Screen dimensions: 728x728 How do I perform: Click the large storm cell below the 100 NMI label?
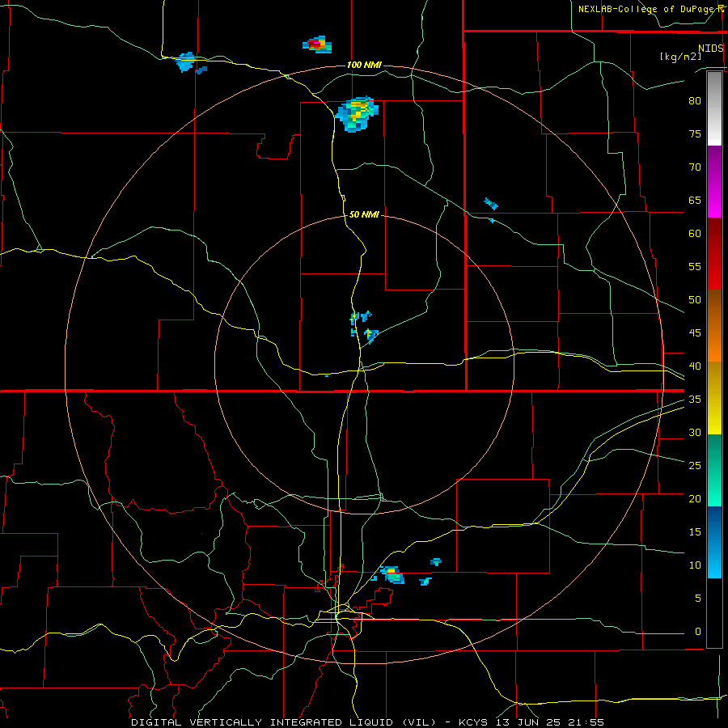[x=357, y=114]
